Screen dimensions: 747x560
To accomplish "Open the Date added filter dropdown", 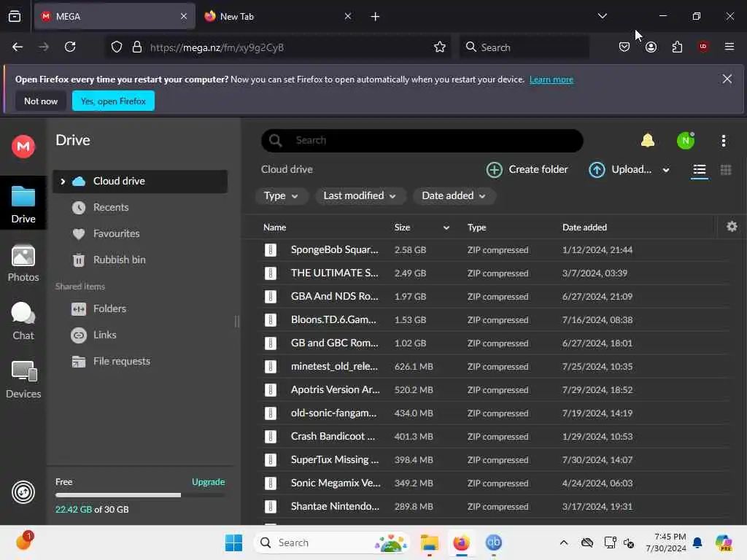I will pyautogui.click(x=454, y=195).
